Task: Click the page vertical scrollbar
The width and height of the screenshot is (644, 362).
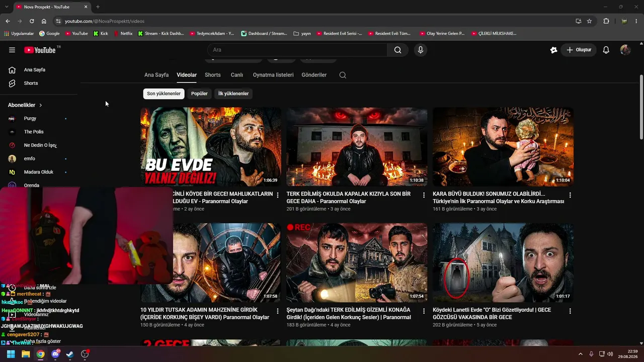Action: point(641,108)
